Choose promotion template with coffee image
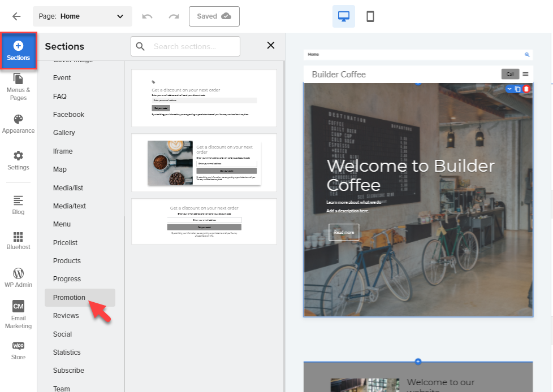 [x=204, y=163]
